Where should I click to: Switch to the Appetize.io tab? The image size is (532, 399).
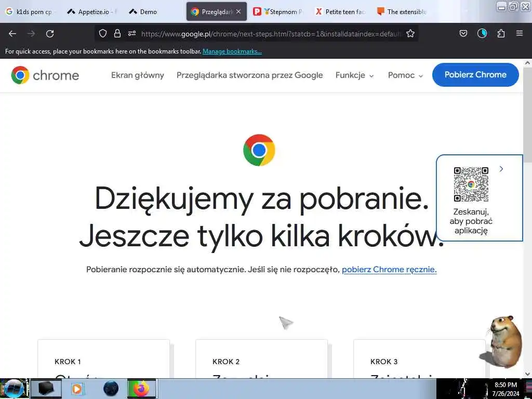tap(92, 11)
